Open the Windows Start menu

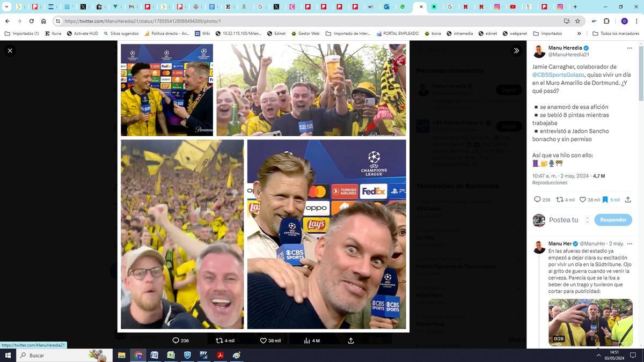click(x=8, y=355)
